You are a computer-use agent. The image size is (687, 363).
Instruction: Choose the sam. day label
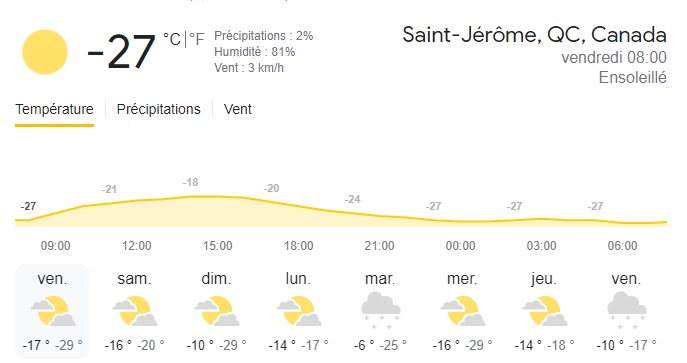click(x=134, y=279)
